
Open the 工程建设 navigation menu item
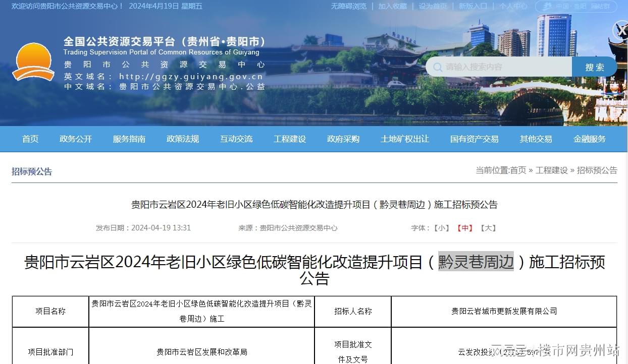pos(290,139)
